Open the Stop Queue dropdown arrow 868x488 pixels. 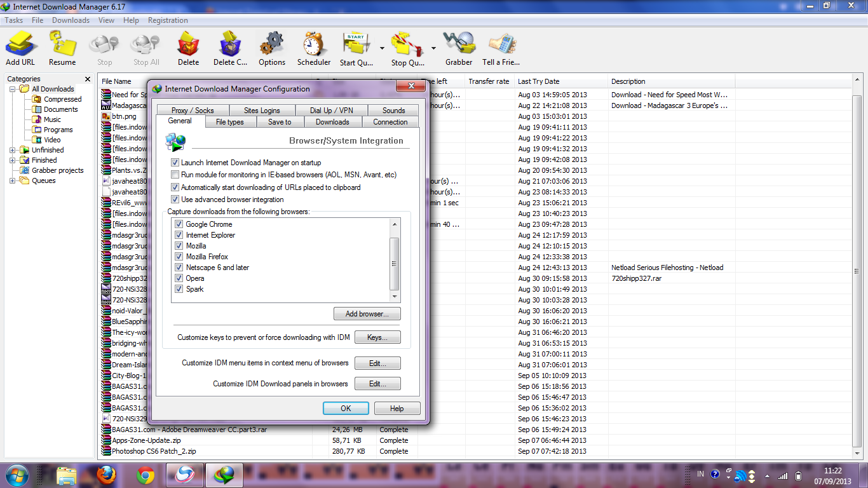[x=433, y=48]
